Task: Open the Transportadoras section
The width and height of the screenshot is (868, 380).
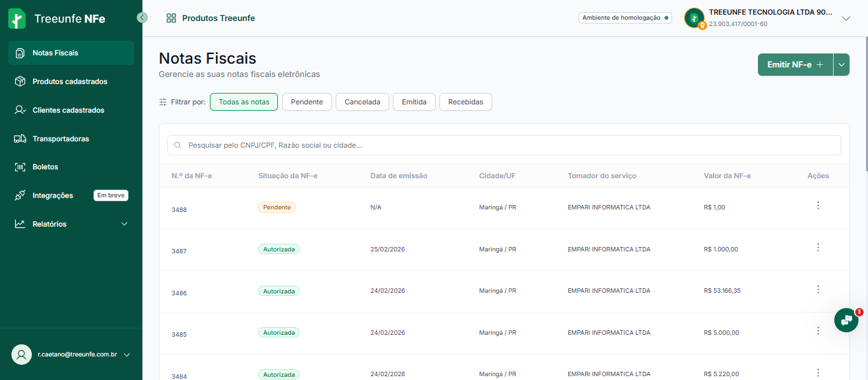Action: [61, 139]
